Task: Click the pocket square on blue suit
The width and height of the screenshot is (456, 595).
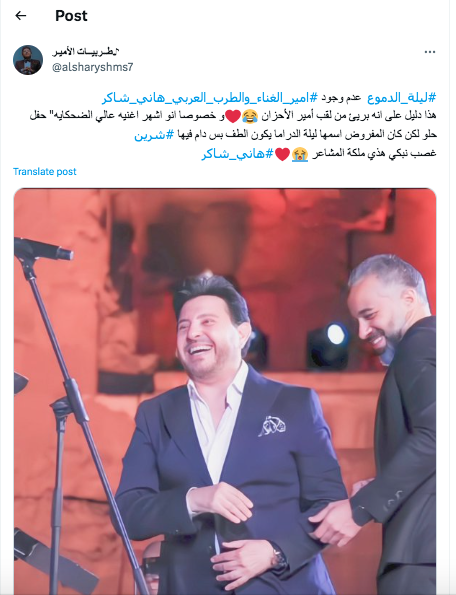Action: click(x=272, y=425)
